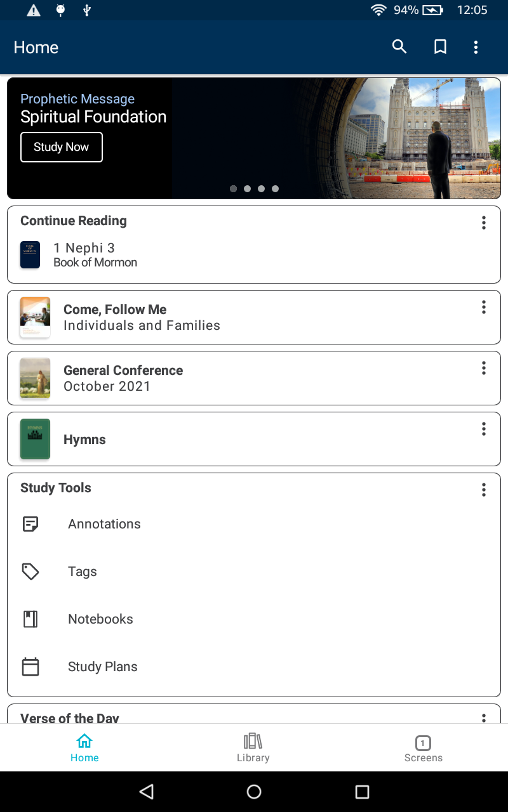Open the top-right three-dot app menu
Image resolution: width=508 pixels, height=812 pixels.
476,47
